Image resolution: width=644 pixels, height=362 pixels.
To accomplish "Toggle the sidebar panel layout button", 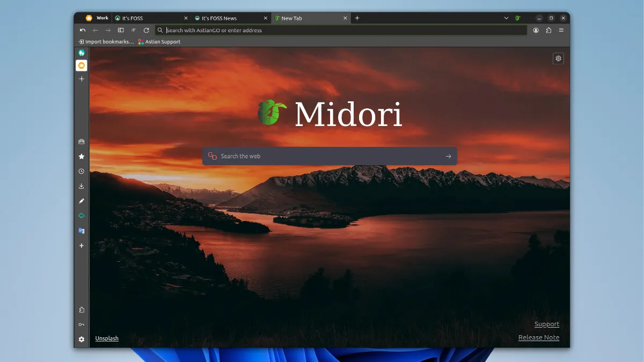I will point(121,31).
